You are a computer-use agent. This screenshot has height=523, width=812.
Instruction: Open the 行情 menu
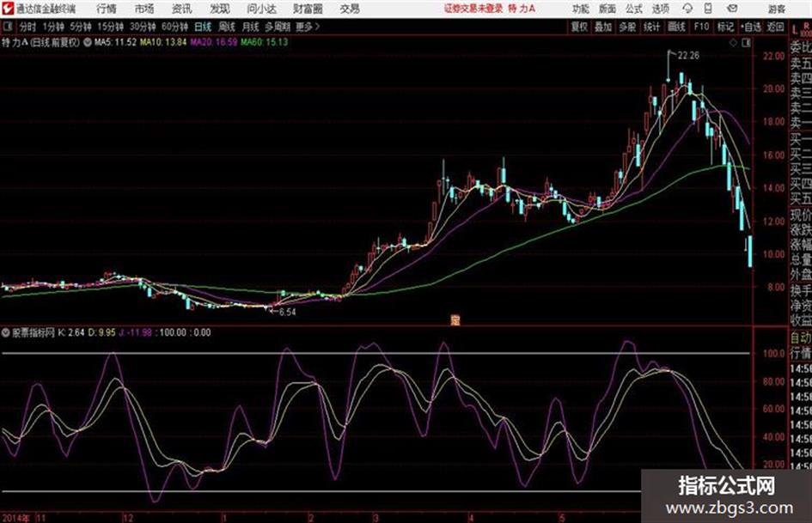click(x=107, y=9)
